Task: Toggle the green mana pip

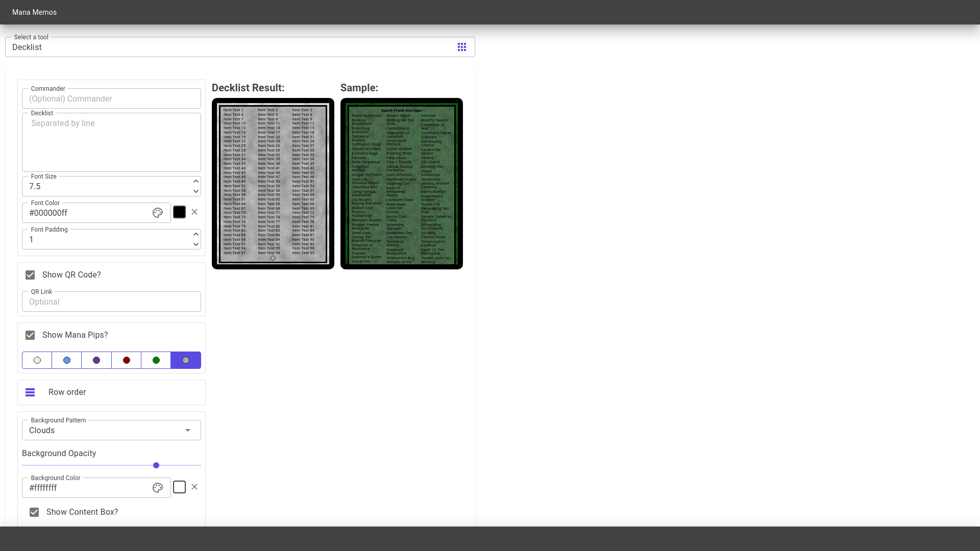Action: (156, 360)
